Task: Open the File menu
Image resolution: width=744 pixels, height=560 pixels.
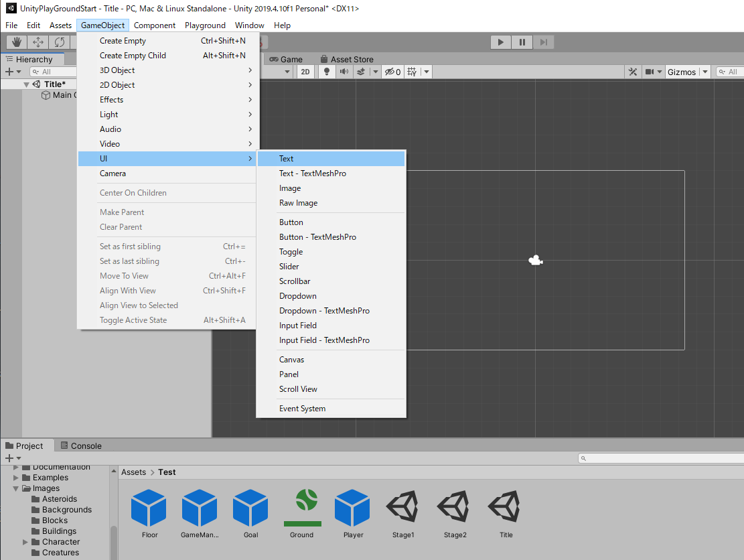Action: tap(11, 25)
